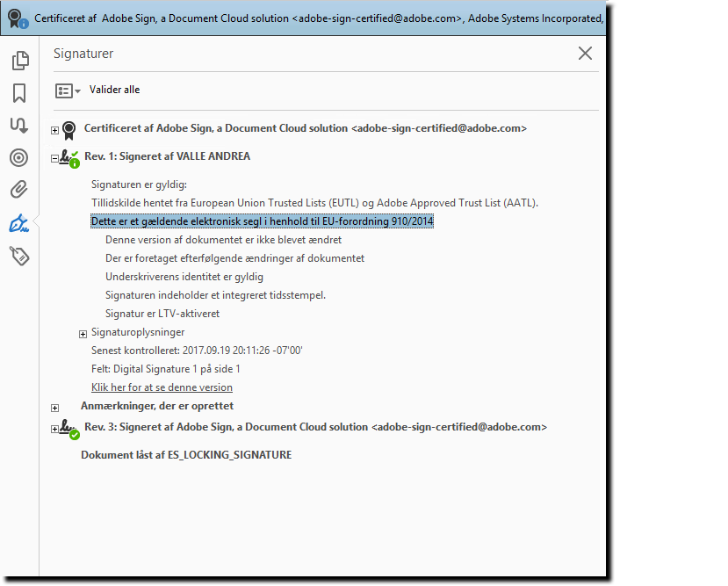This screenshot has height=586, width=728.
Task: Open 'Klik her for at se denne version' link
Action: point(162,387)
